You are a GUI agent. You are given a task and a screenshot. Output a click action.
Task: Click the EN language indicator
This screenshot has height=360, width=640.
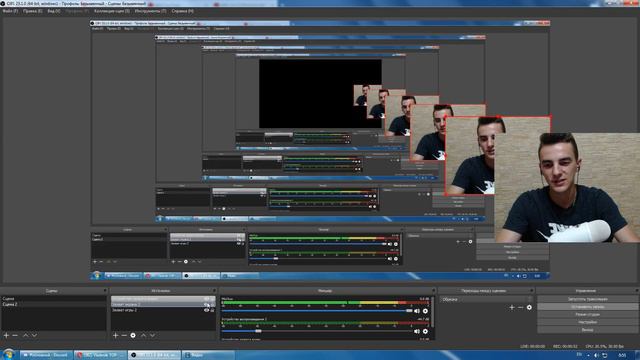579,355
